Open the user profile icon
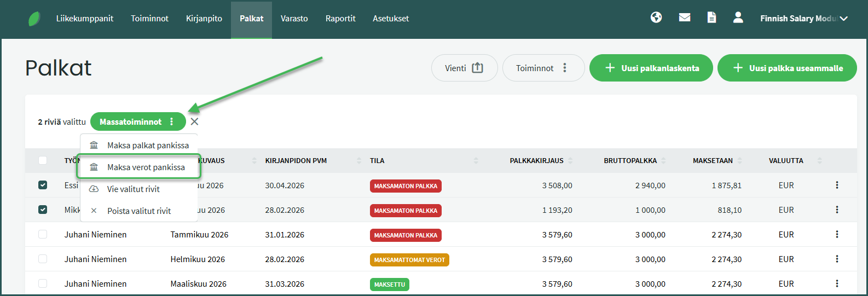The image size is (868, 296). click(x=738, y=18)
